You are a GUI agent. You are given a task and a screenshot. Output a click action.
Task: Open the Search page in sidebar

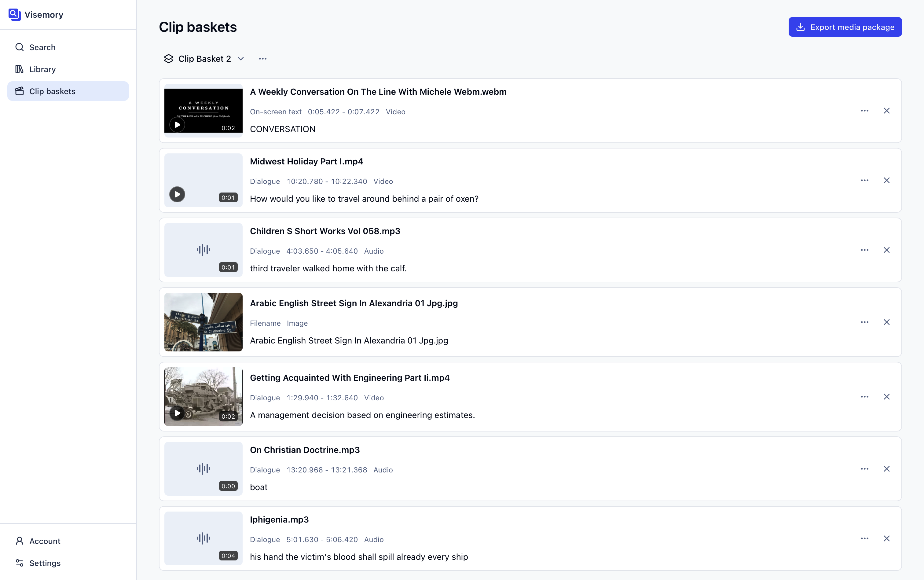(x=68, y=47)
